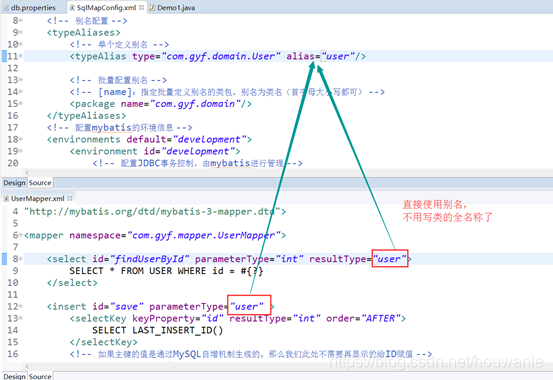Image resolution: width=553 pixels, height=380 pixels.
Task: Click the mybatis-3-mapper.dtd URL text
Action: 152,211
